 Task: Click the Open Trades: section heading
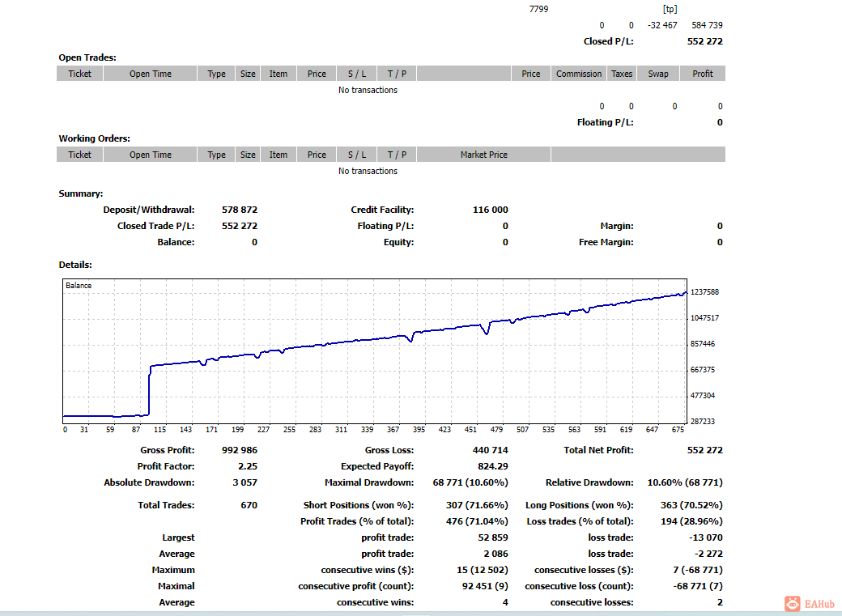pos(87,57)
